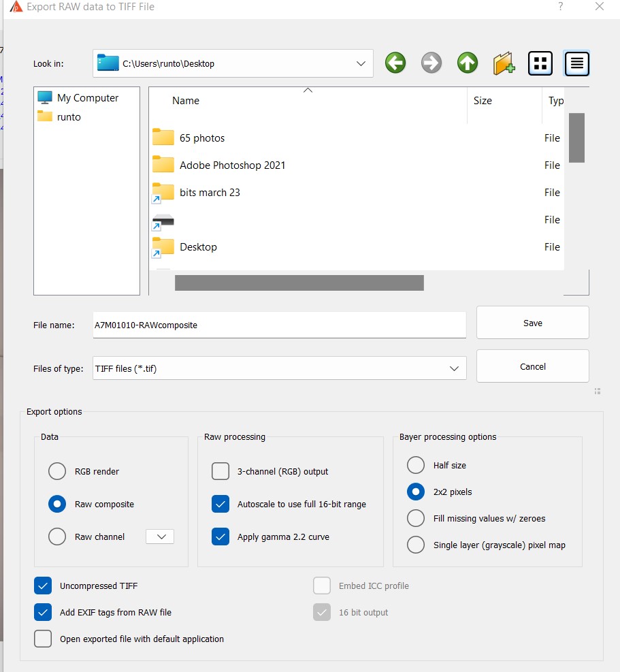Enable 3-channel (RGB) output checkbox
This screenshot has width=620, height=672.
coord(221,471)
